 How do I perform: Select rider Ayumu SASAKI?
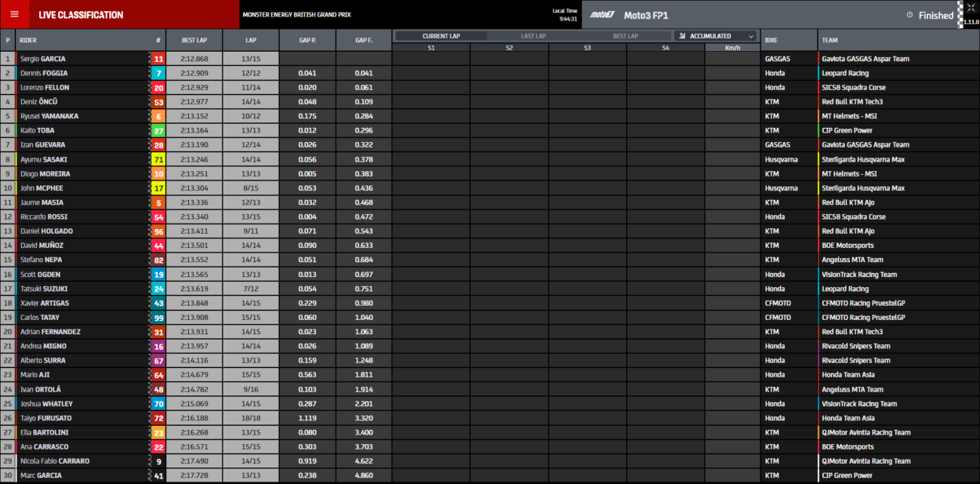coord(45,159)
